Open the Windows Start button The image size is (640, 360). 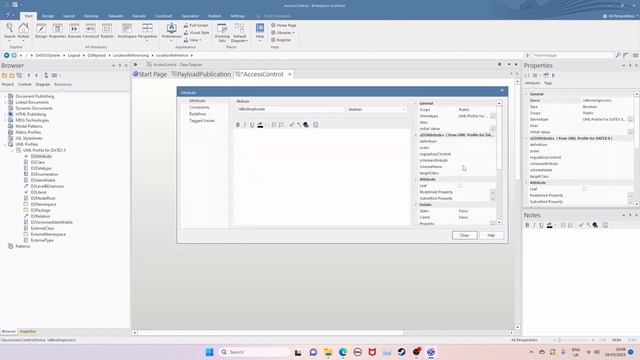click(x=209, y=352)
